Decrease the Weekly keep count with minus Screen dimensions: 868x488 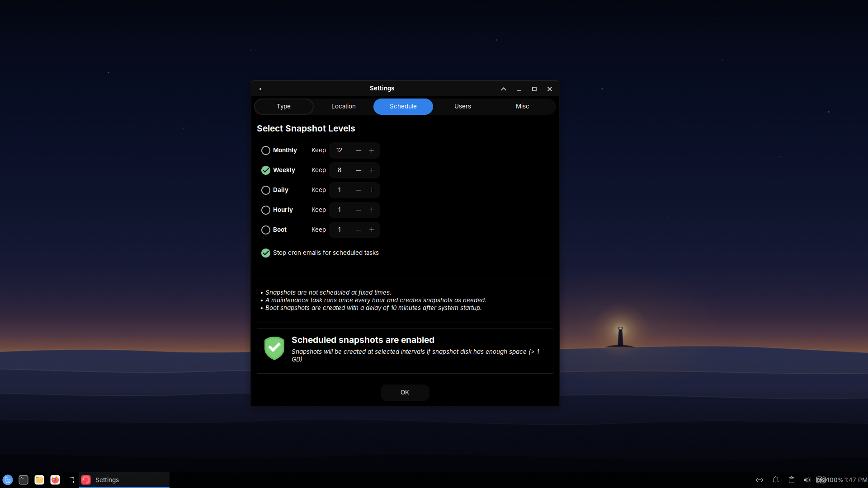(x=359, y=170)
